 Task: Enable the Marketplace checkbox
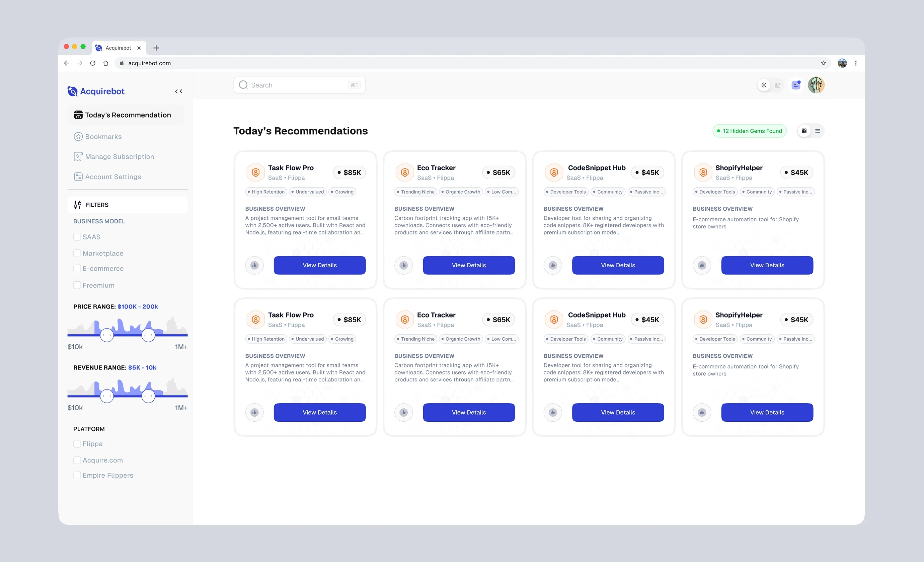pyautogui.click(x=77, y=253)
